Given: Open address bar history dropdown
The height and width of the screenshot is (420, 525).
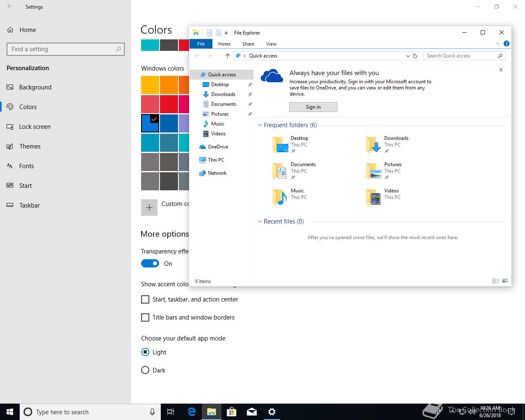Looking at the screenshot, I should pyautogui.click(x=408, y=56).
